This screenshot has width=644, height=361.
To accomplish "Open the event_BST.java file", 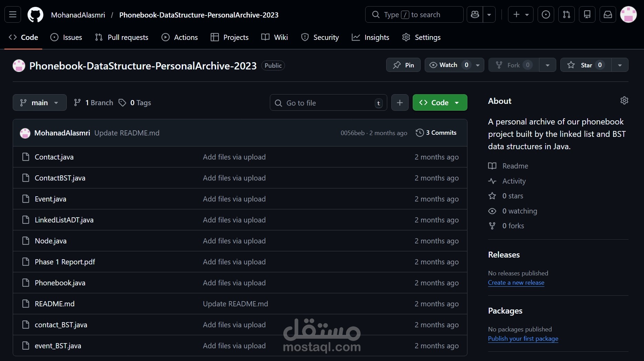I will 58,346.
